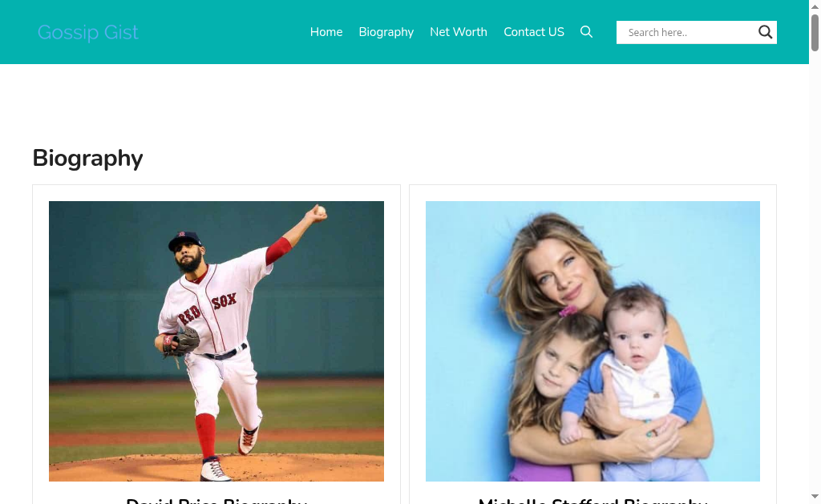Open the Biography navigation item

[x=386, y=32]
